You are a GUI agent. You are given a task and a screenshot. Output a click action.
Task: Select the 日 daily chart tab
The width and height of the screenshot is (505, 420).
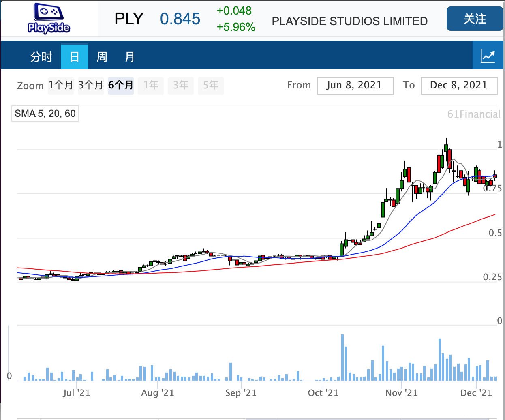pyautogui.click(x=75, y=56)
